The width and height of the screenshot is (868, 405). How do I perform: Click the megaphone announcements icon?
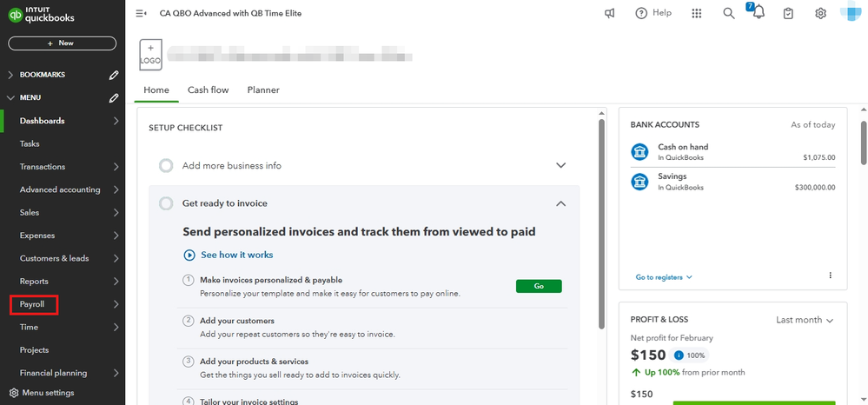pyautogui.click(x=610, y=13)
